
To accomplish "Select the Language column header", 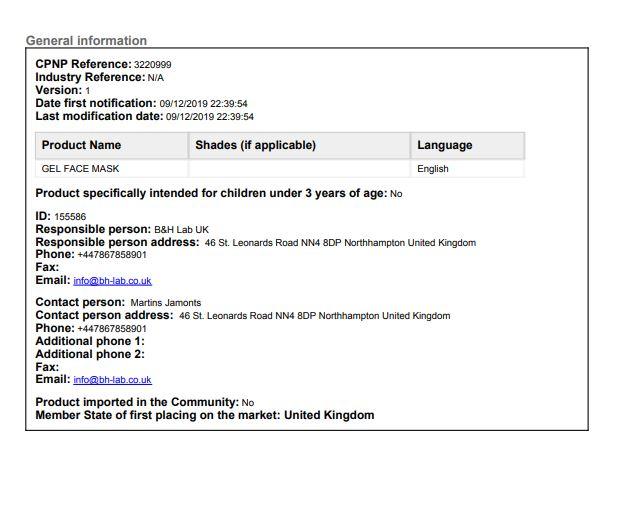I will coord(444,145).
